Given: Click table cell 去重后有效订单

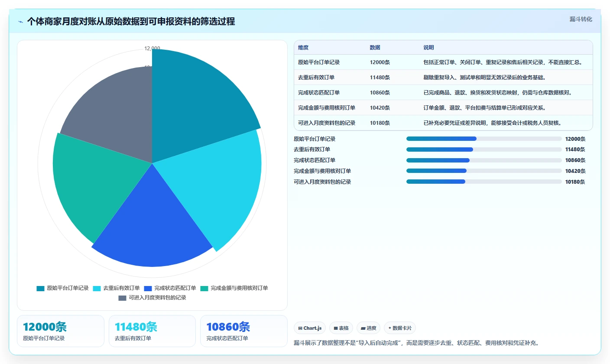Looking at the screenshot, I should [x=316, y=77].
